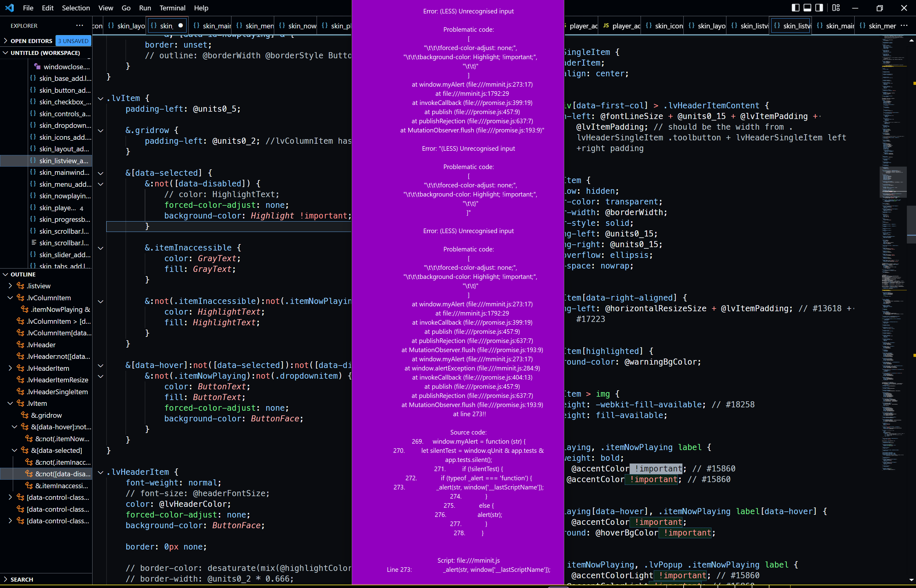Toggle the primary side bar layout icon
Viewport: 916px width, 588px height.
click(x=795, y=8)
